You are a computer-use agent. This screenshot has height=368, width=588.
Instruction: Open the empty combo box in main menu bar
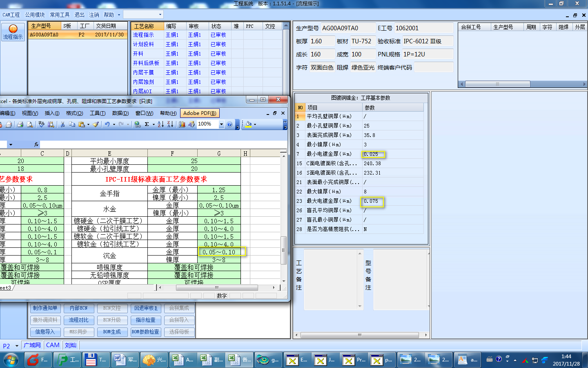[x=143, y=15]
